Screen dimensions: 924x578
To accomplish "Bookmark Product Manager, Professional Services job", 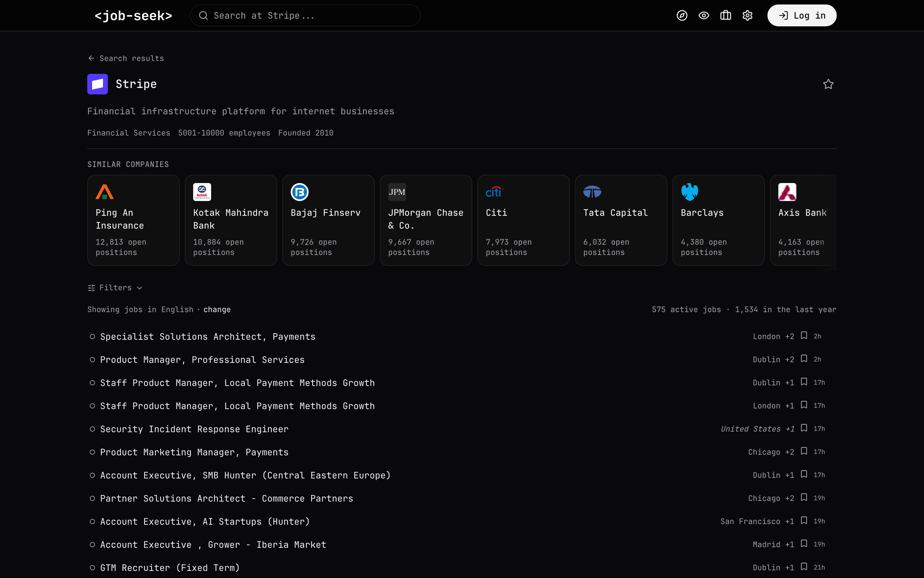I will pos(804,359).
